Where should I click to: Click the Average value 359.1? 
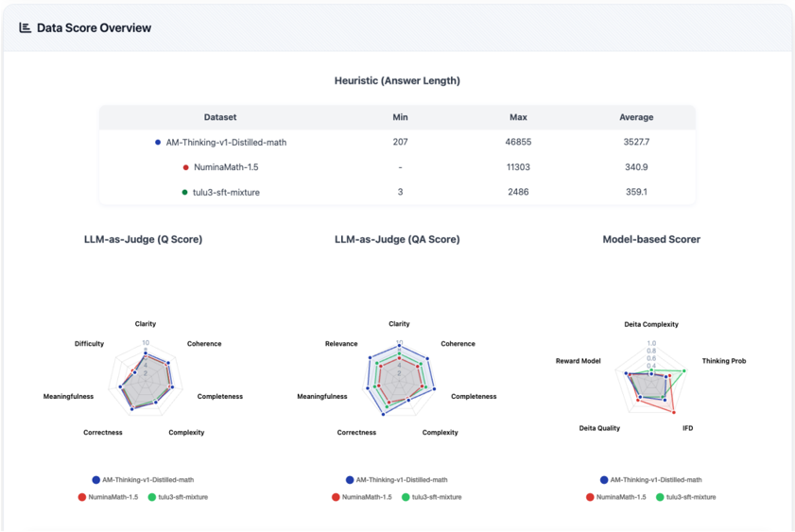636,192
